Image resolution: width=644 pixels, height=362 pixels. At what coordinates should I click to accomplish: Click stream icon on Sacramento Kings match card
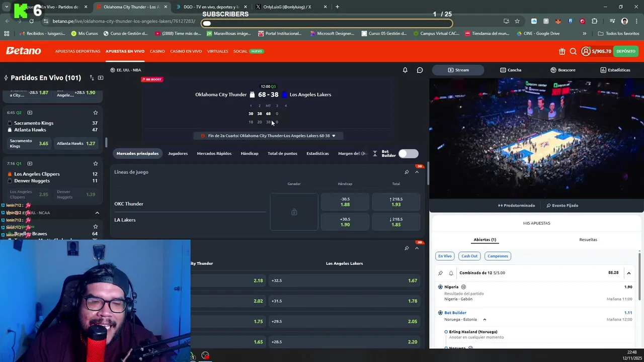tap(30, 113)
